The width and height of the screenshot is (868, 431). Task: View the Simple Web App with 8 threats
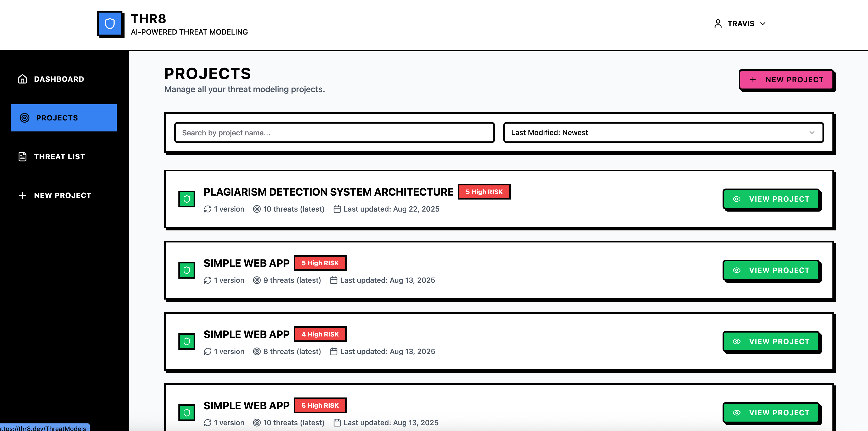tap(771, 341)
